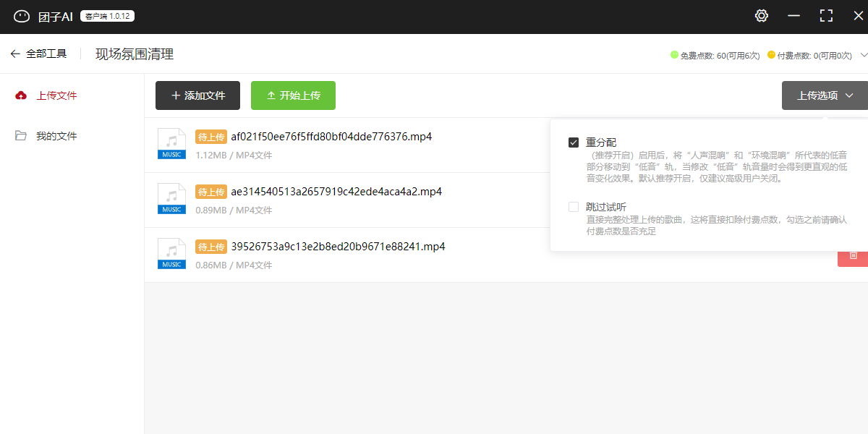Click the music file icon for ae314540513a2657919c42ede4aca4a2.mp4
868x434 pixels.
pyautogui.click(x=171, y=198)
